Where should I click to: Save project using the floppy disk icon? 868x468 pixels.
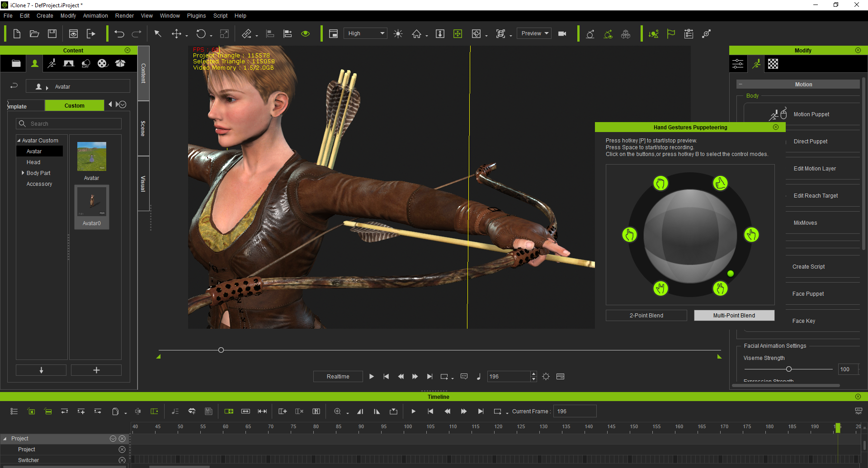point(52,33)
